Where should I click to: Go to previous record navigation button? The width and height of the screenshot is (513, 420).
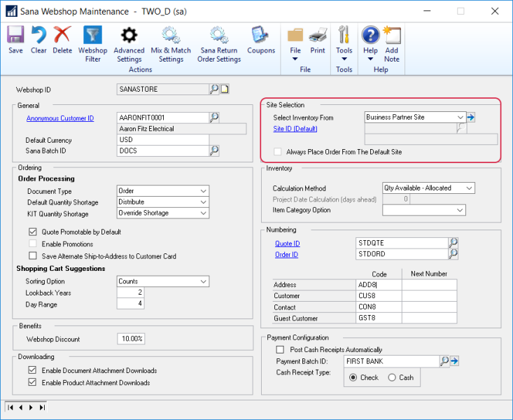pos(21,407)
